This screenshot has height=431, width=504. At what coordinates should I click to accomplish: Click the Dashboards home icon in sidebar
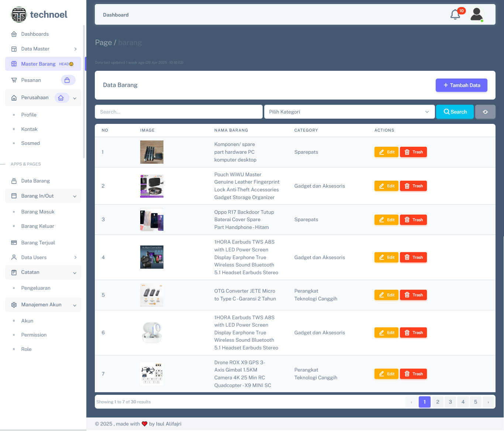14,34
